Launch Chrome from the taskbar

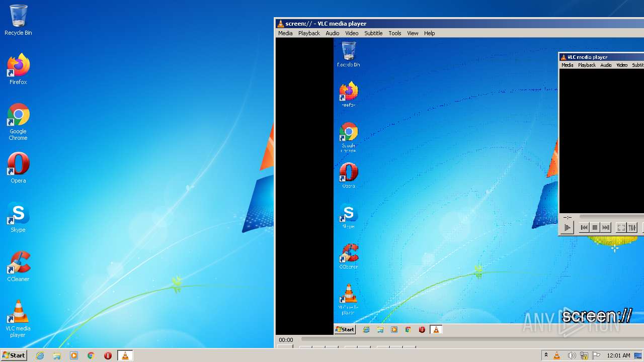point(91,355)
